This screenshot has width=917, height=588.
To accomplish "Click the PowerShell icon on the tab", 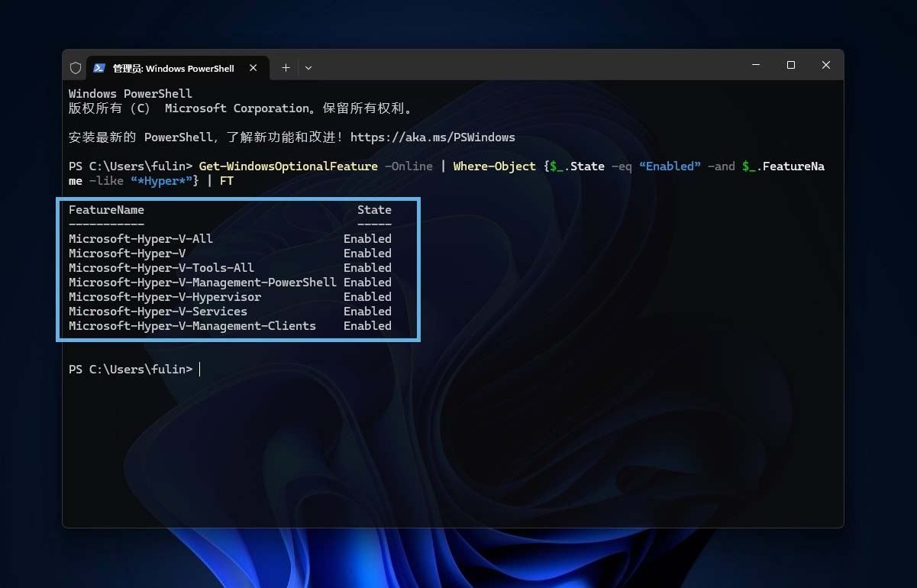I will (98, 68).
